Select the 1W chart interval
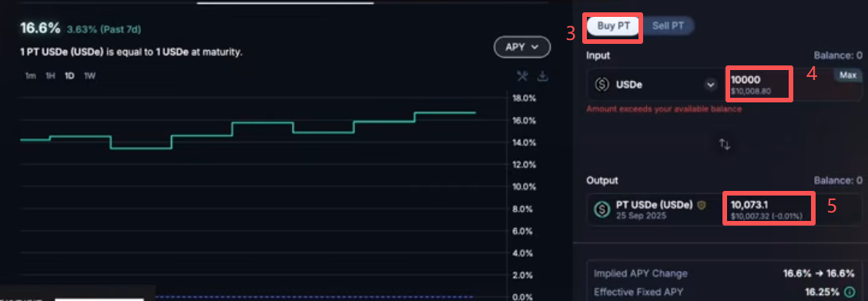The image size is (868, 301). (x=89, y=75)
